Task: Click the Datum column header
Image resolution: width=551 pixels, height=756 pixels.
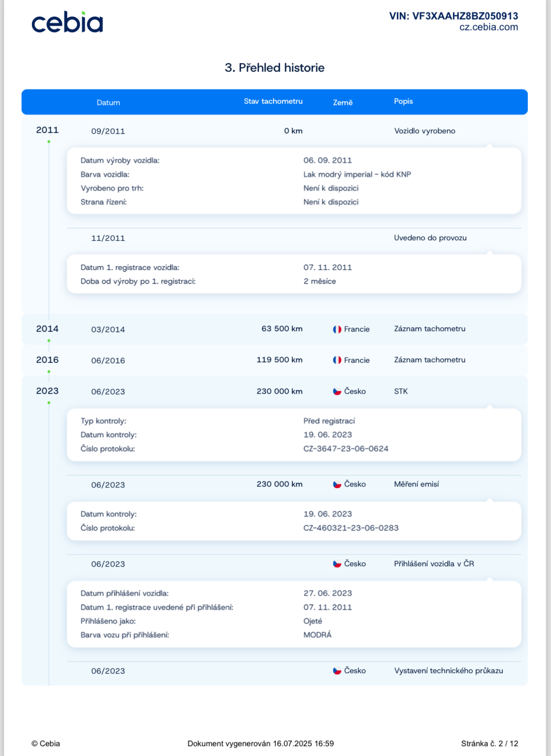Action: tap(108, 103)
